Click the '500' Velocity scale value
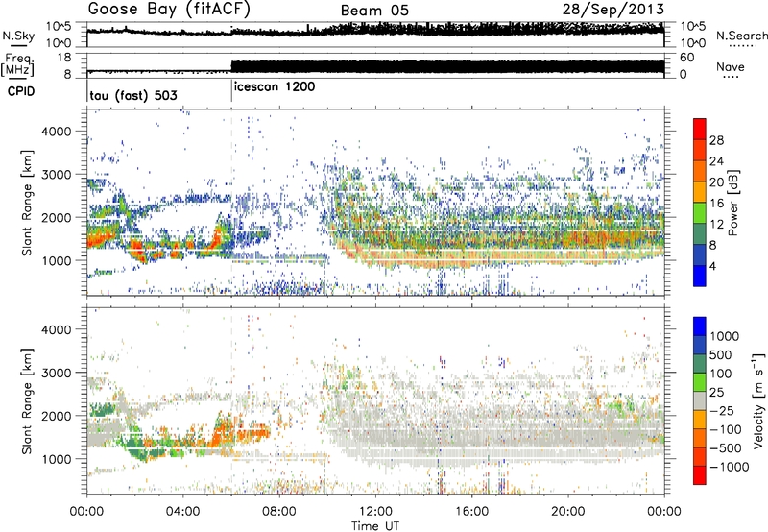 (x=723, y=354)
